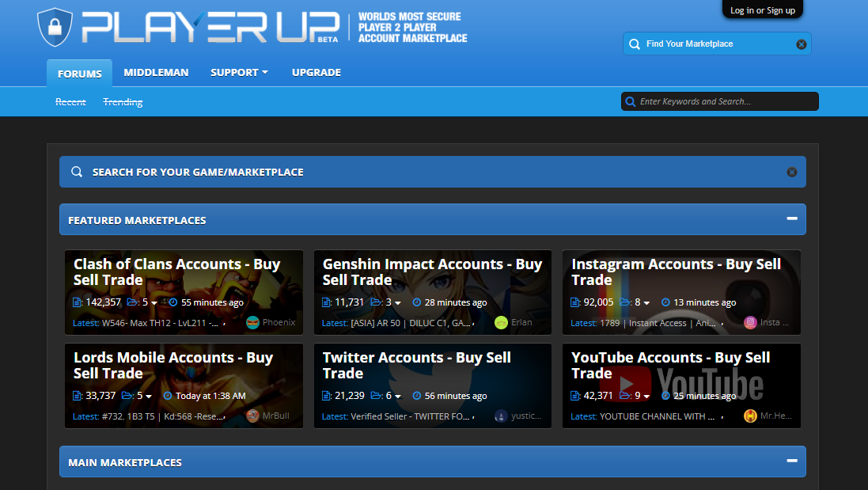Click the clock icon on Genshin Impact card

[x=416, y=302]
